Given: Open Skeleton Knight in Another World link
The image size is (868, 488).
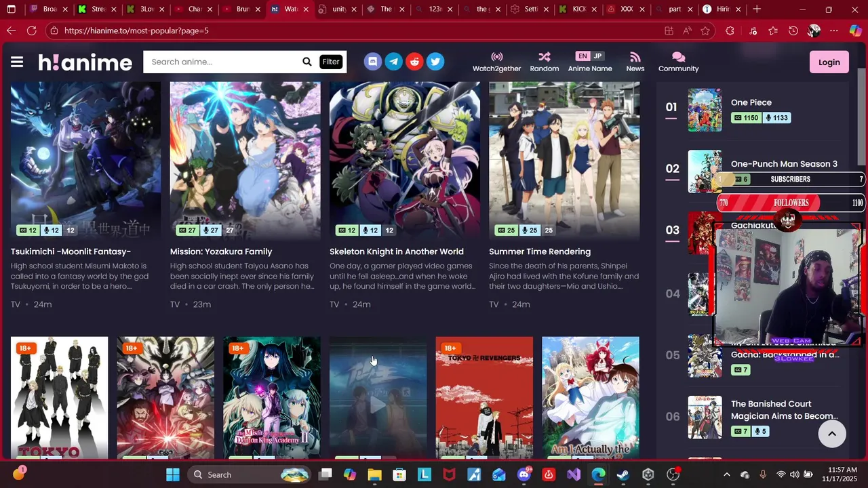Looking at the screenshot, I should tap(397, 251).
